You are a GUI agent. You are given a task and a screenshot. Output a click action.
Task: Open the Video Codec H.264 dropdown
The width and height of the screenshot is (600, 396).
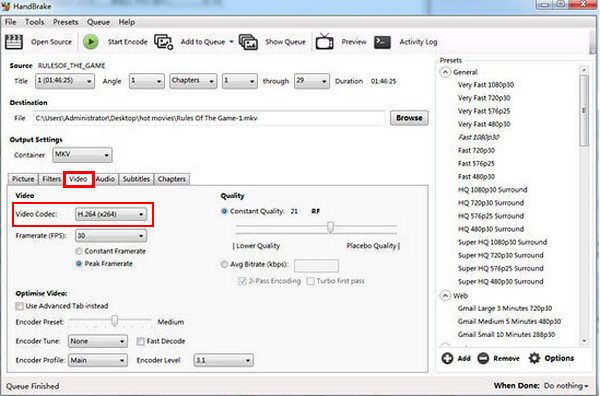pyautogui.click(x=111, y=214)
